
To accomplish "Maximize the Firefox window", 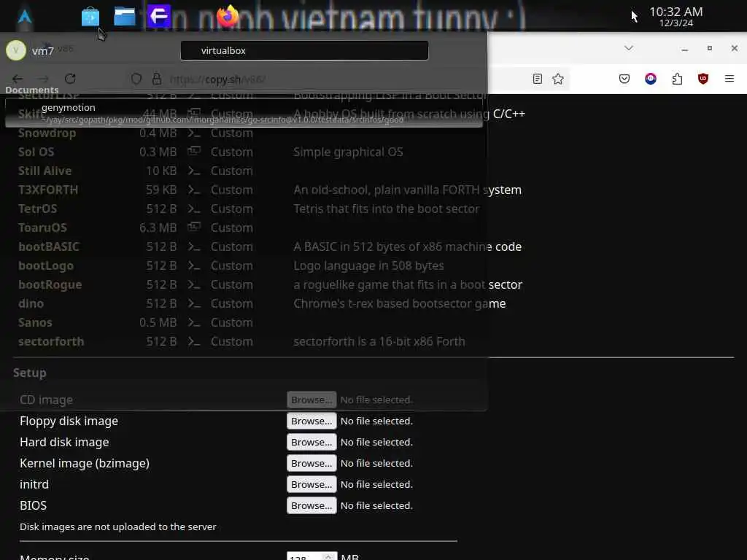I will (x=709, y=48).
